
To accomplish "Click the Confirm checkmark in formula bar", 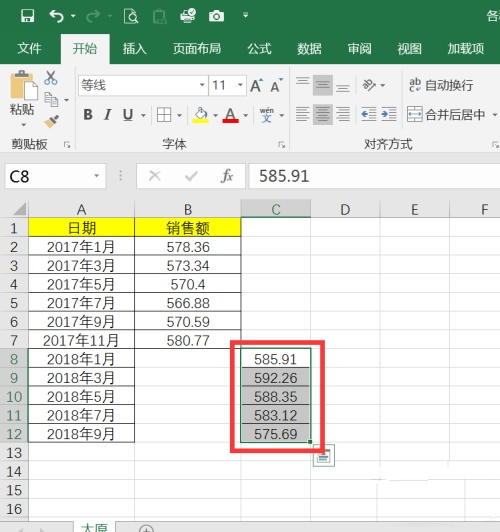I will pos(191,176).
